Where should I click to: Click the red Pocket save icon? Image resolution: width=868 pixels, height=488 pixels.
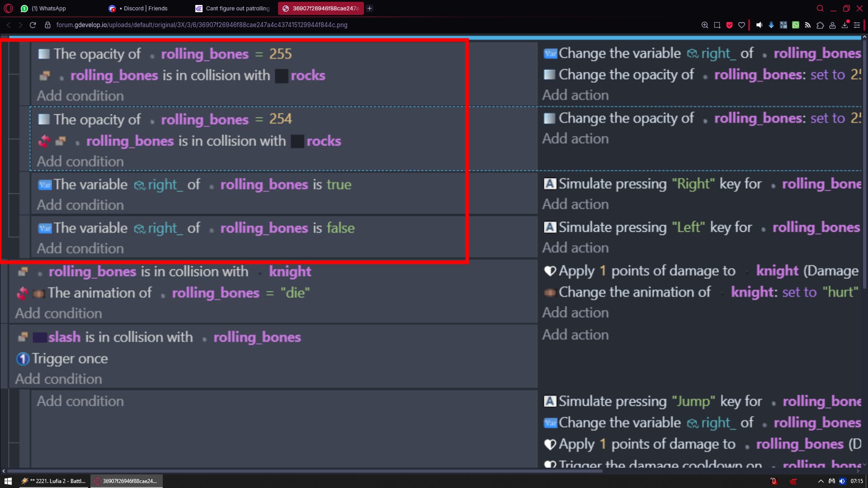[x=729, y=25]
